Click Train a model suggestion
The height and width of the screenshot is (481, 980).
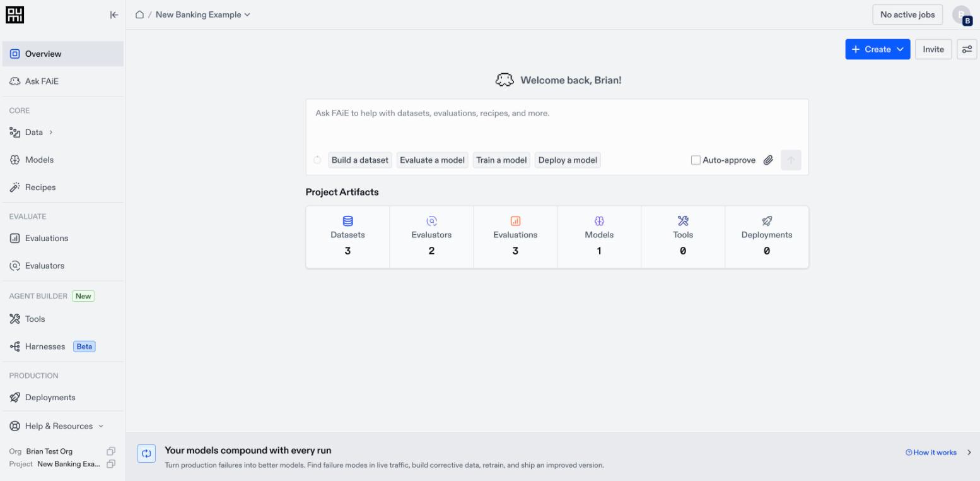[x=501, y=160]
